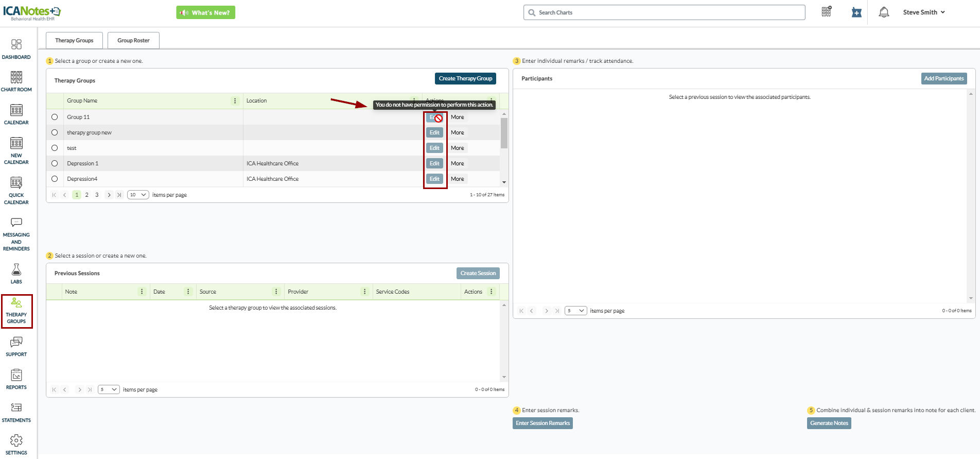Open Statements from the sidebar
Image resolution: width=980 pixels, height=459 pixels.
click(16, 412)
